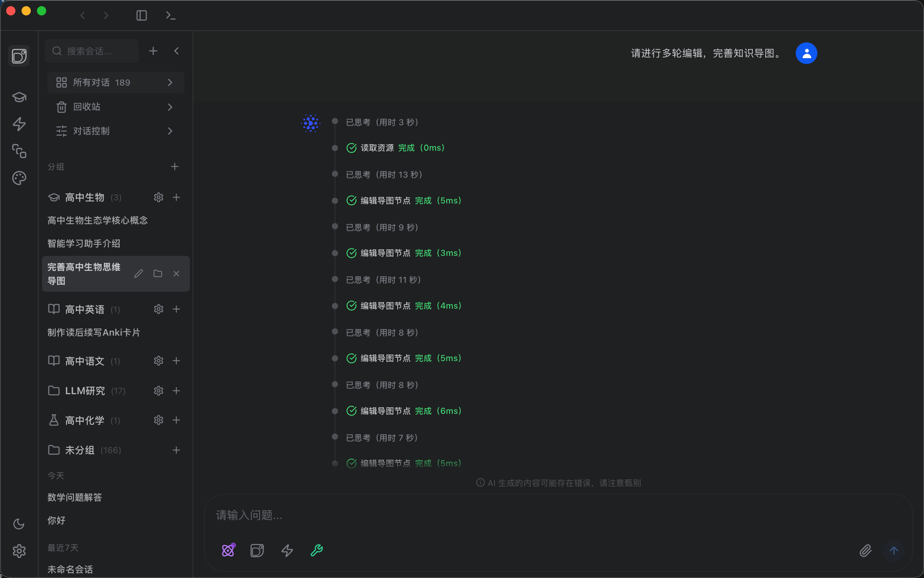Expand the 高中英语 group
Viewport: 924px width, 578px height.
pos(84,309)
